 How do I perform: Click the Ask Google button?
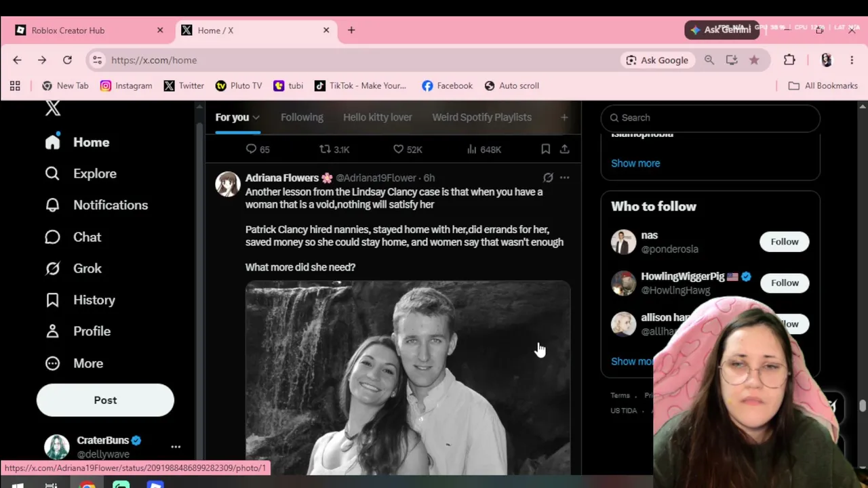click(x=656, y=60)
